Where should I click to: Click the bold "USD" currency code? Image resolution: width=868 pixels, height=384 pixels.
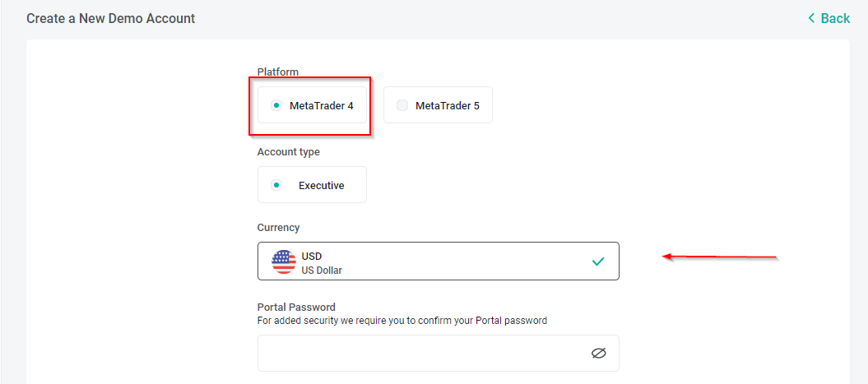click(312, 257)
